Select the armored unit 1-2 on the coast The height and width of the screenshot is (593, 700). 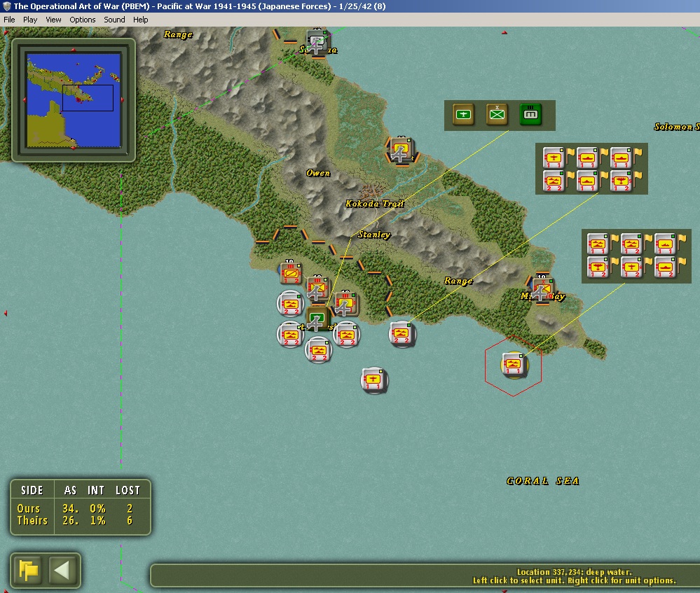tap(291, 273)
